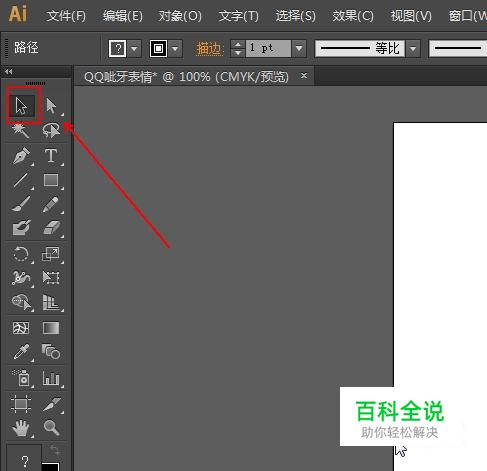Screen dimensions: 487x471
Task: Choose the Lasso tool
Action: [52, 130]
